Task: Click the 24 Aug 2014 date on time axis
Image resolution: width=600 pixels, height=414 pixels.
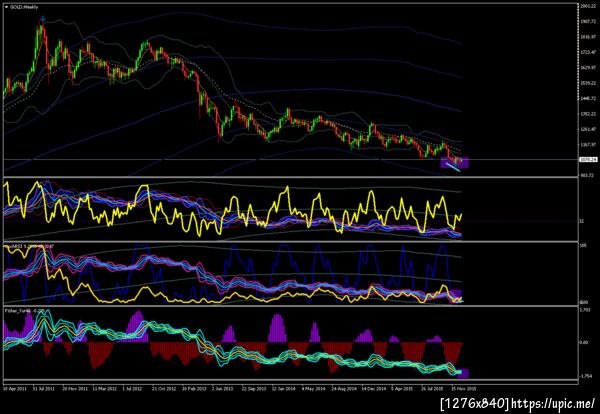Action: point(344,388)
